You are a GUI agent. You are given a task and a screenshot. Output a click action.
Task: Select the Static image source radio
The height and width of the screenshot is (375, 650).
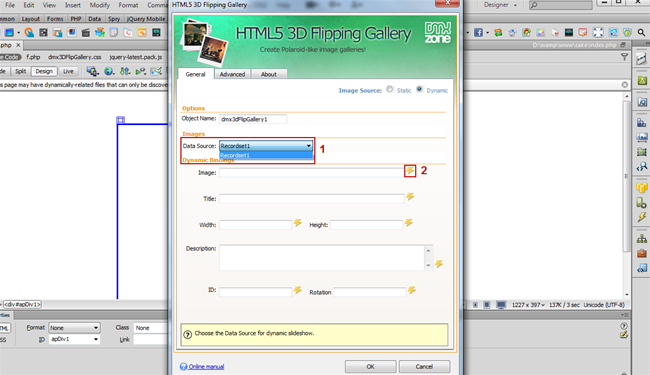click(x=390, y=89)
